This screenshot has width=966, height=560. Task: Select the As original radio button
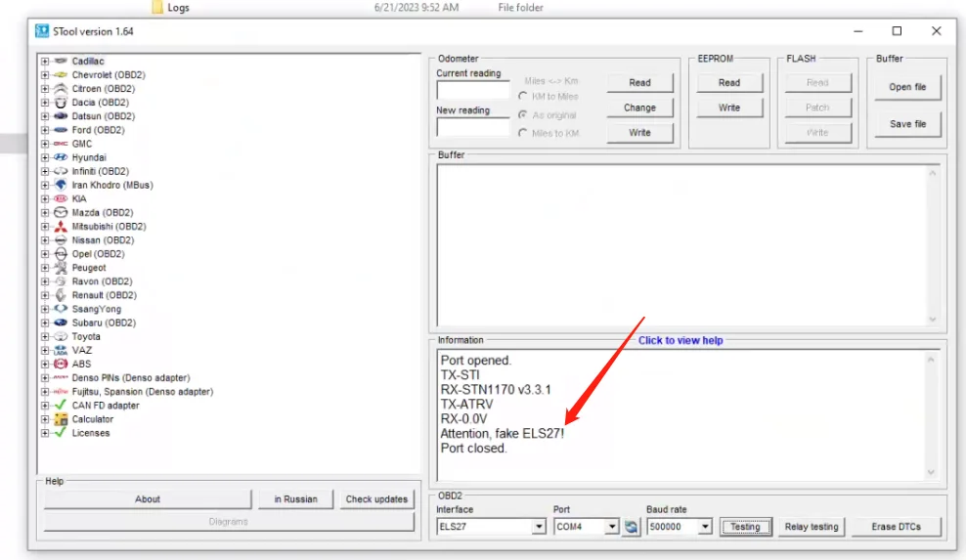(522, 114)
